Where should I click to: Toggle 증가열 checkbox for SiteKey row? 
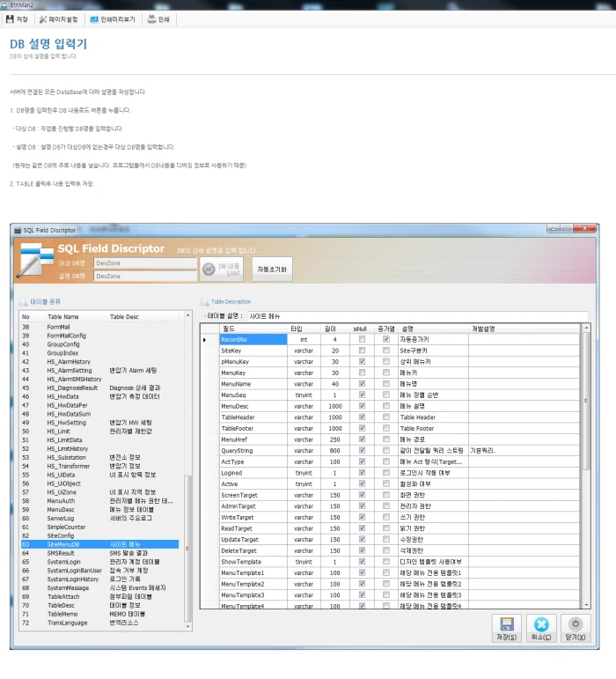[x=386, y=351]
